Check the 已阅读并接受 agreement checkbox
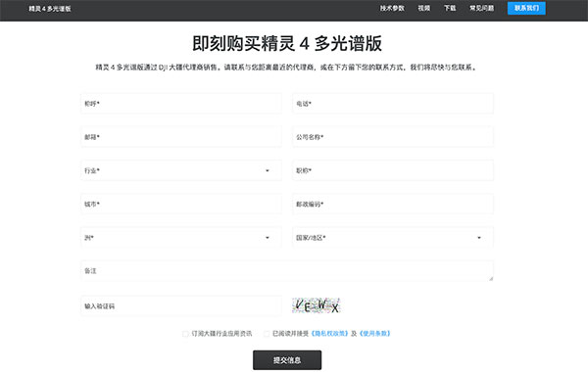The height and width of the screenshot is (372, 588). point(267,334)
